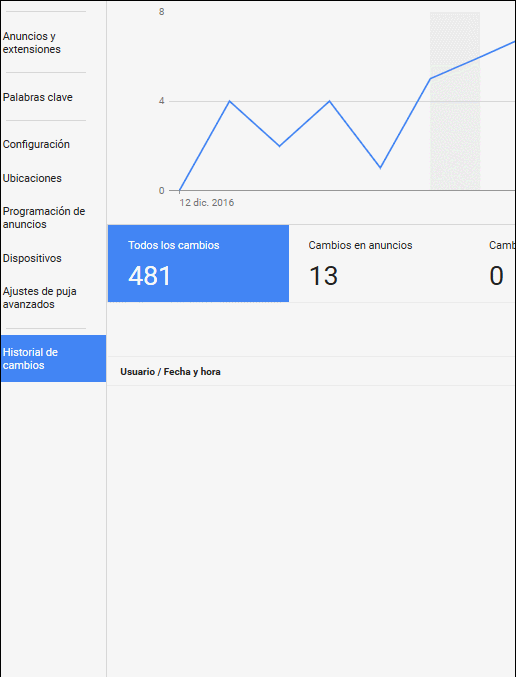The height and width of the screenshot is (677, 516).
Task: Go to Palabras clave section
Action: (38, 97)
